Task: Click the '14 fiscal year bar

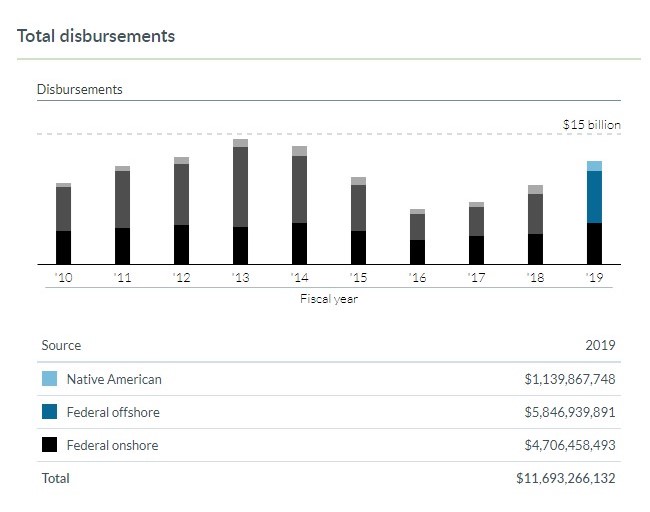Action: click(299, 206)
